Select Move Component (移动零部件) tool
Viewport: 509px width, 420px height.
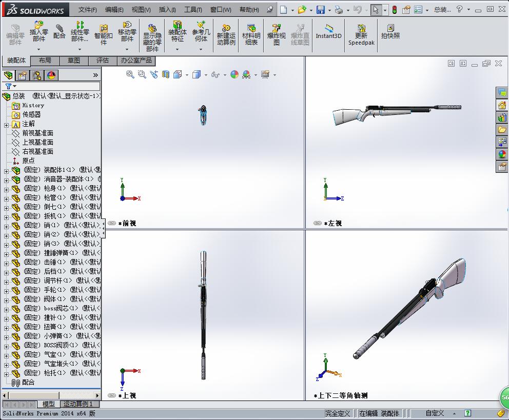click(127, 31)
